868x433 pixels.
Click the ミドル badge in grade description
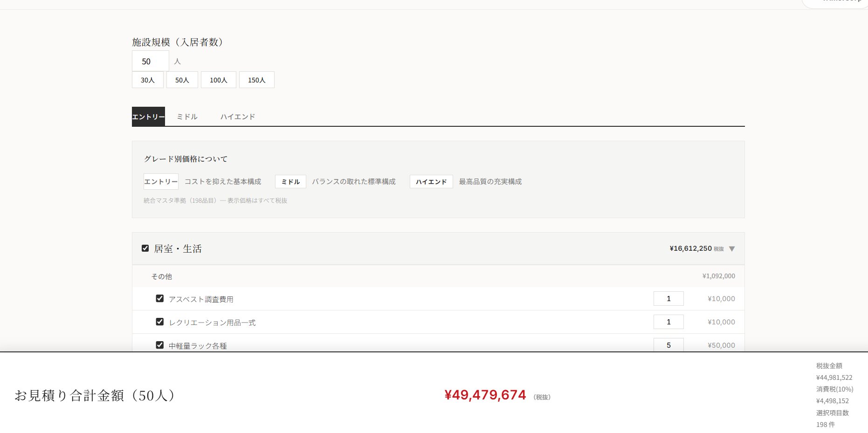click(x=290, y=181)
